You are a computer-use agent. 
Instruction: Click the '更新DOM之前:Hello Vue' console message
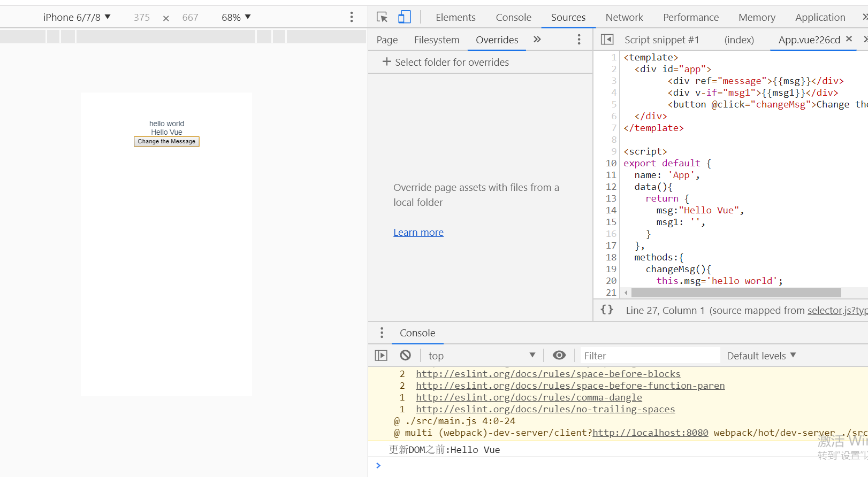coord(445,450)
